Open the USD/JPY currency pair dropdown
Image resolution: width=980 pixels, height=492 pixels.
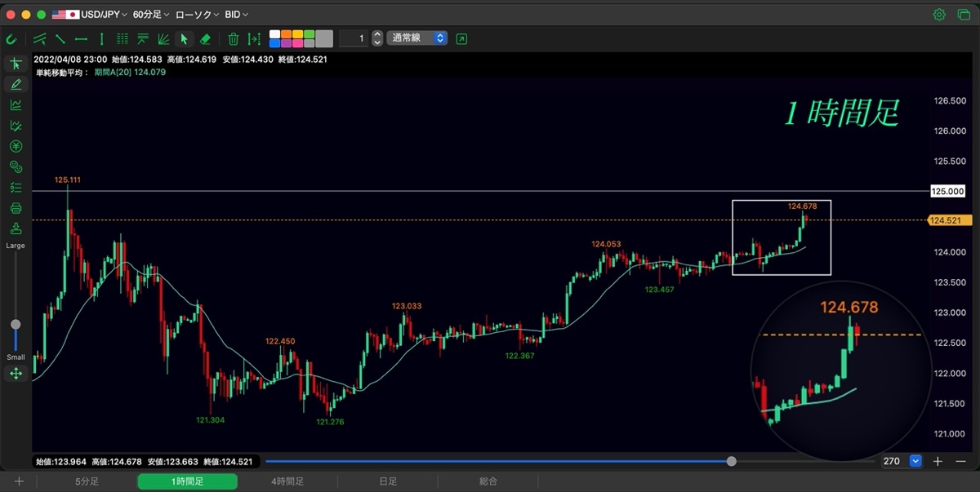(x=89, y=15)
